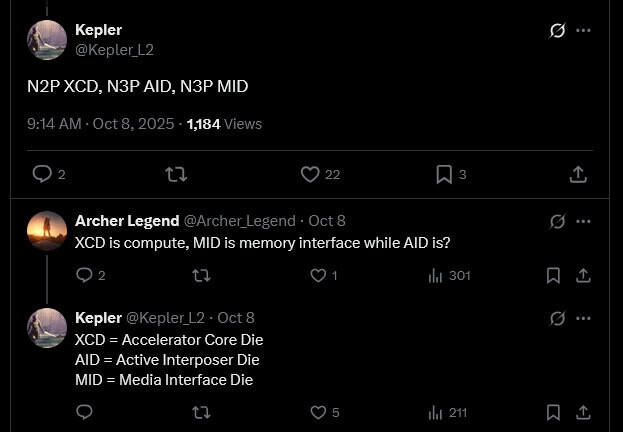Repost Kepler's N2P XCD post
623x432 pixels.
pyautogui.click(x=175, y=174)
